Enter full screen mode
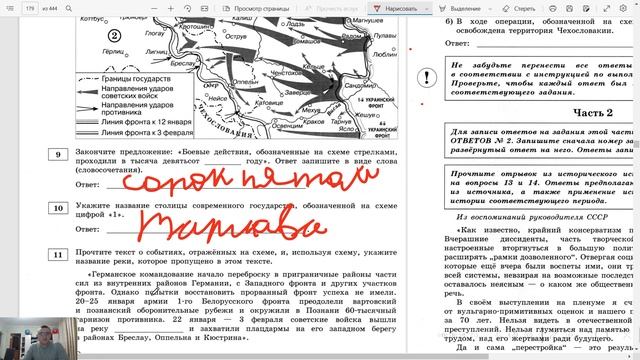 click(x=607, y=9)
